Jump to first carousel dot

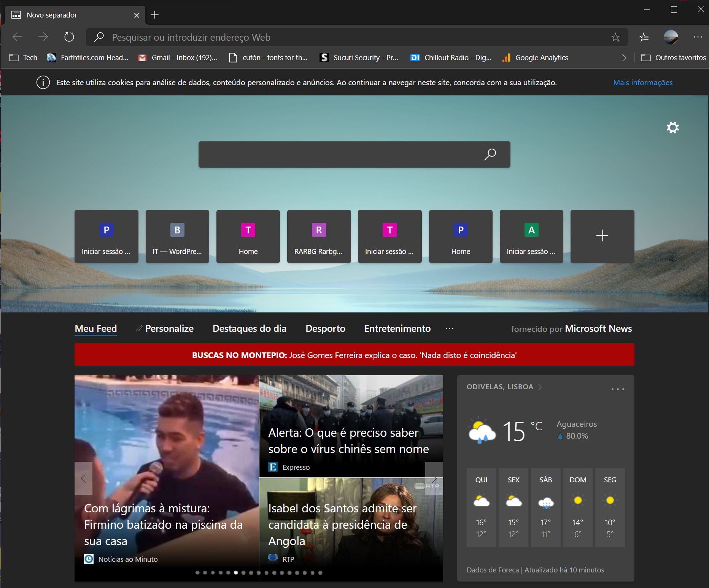(197, 573)
